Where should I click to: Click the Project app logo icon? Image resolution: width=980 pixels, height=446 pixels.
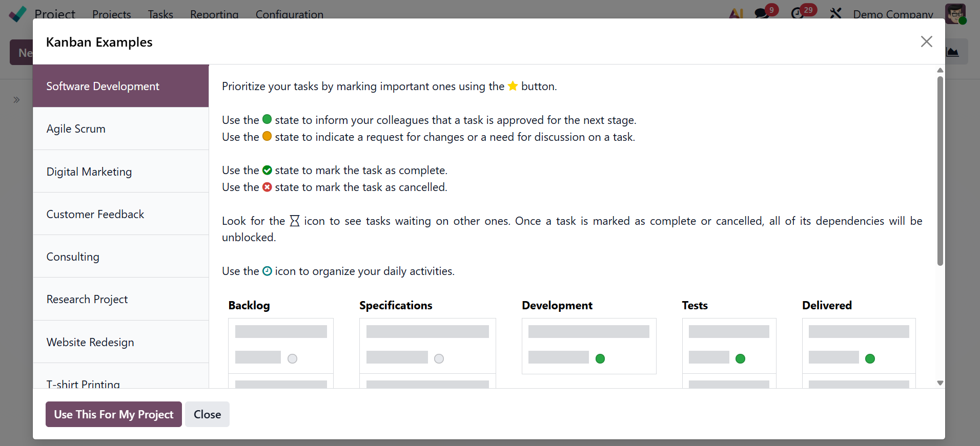[x=17, y=14]
